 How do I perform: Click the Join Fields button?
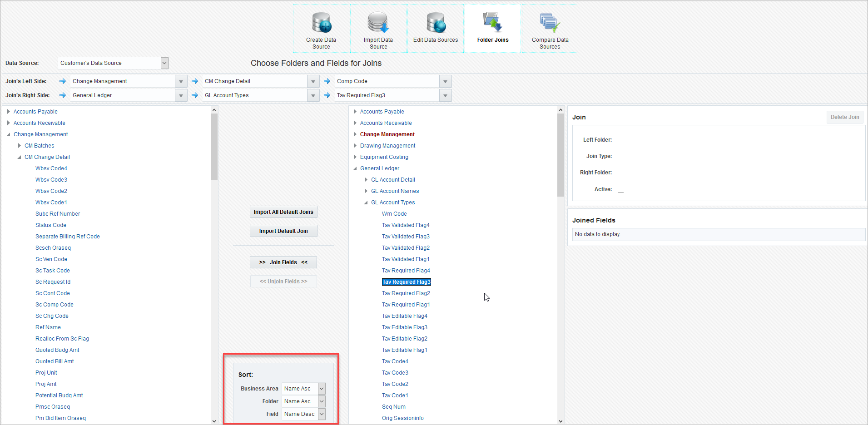click(283, 262)
